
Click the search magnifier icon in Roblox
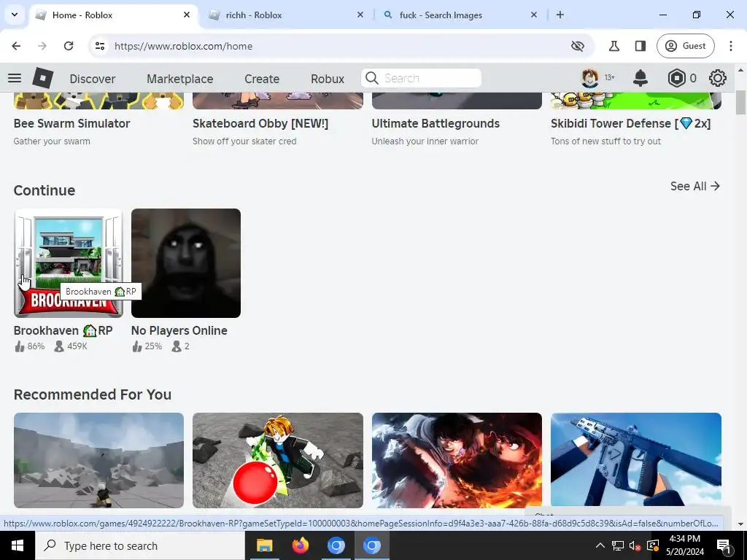(x=371, y=78)
